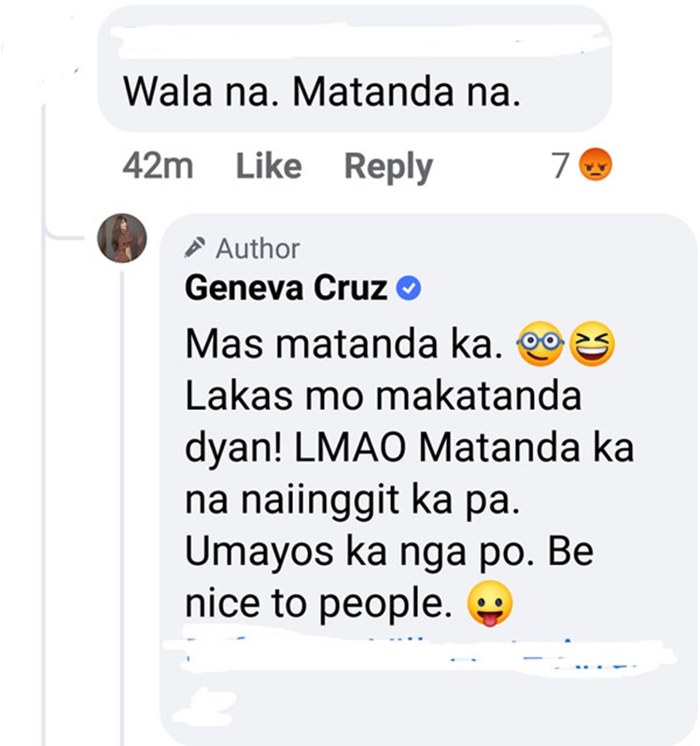
Task: Click the Author label text
Action: pyautogui.click(x=258, y=248)
